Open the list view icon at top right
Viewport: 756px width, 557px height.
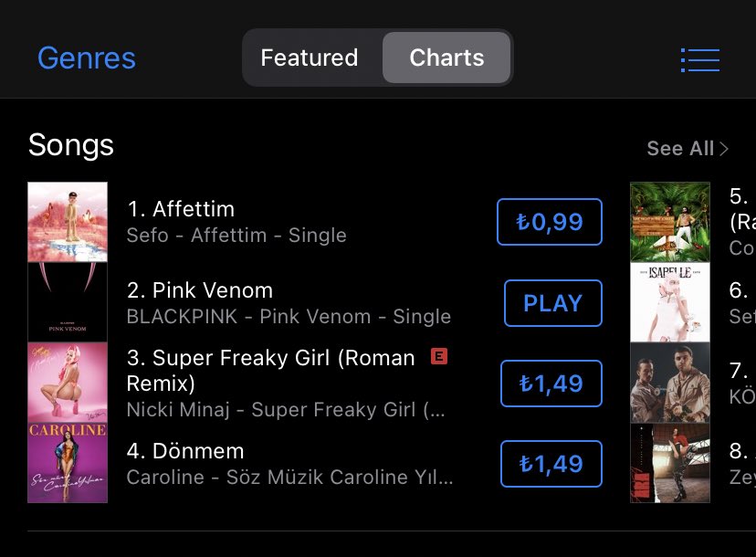(x=700, y=60)
